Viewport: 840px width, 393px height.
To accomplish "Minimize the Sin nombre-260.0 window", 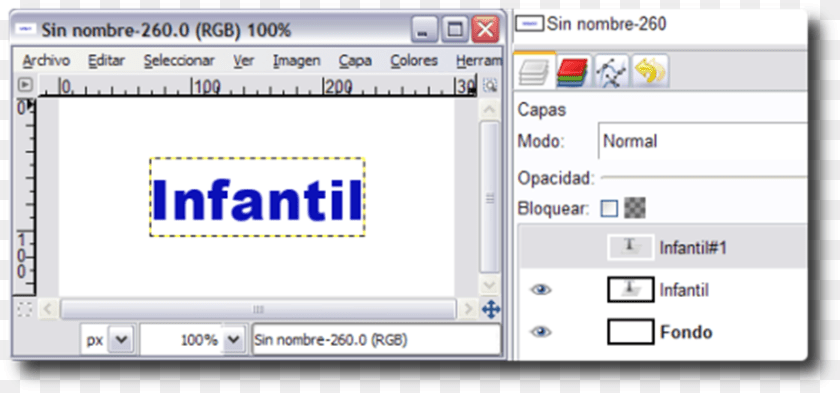I will pyautogui.click(x=424, y=29).
